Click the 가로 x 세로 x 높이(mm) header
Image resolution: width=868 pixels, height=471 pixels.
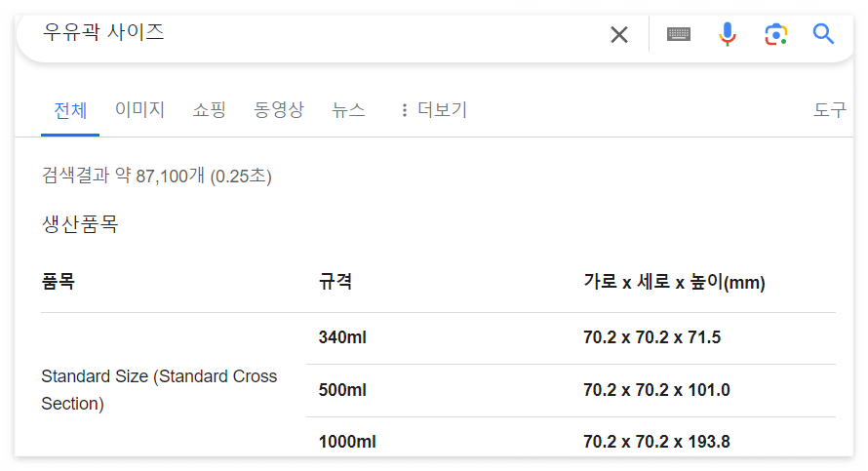click(674, 282)
